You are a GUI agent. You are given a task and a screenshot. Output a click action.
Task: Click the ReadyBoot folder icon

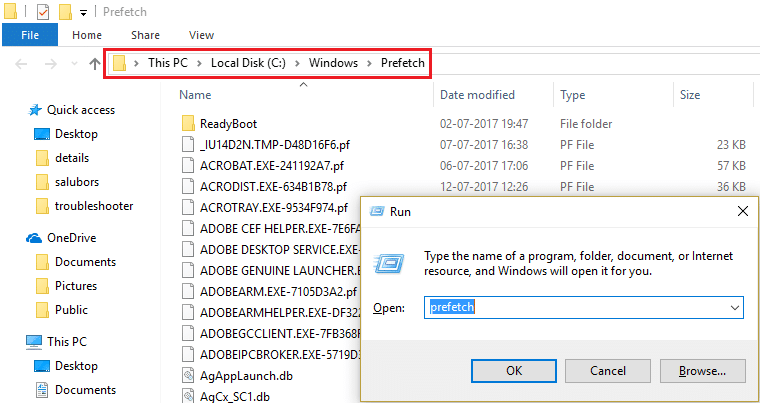187,124
